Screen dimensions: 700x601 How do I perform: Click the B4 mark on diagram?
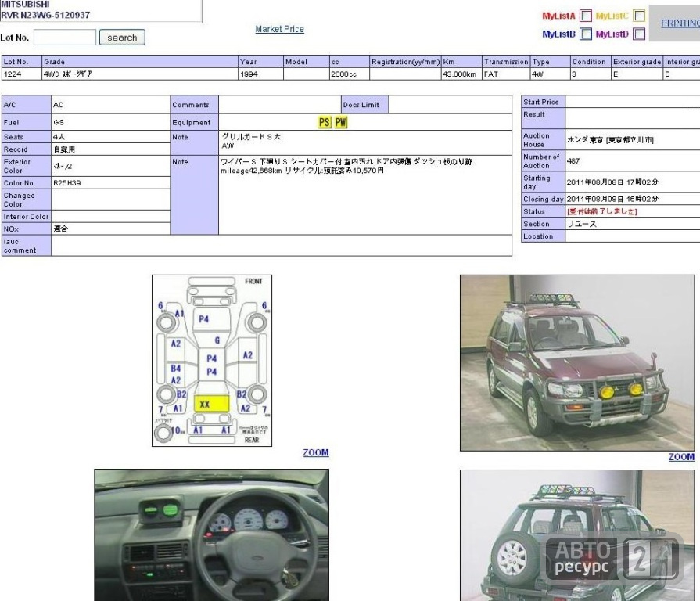point(176,369)
